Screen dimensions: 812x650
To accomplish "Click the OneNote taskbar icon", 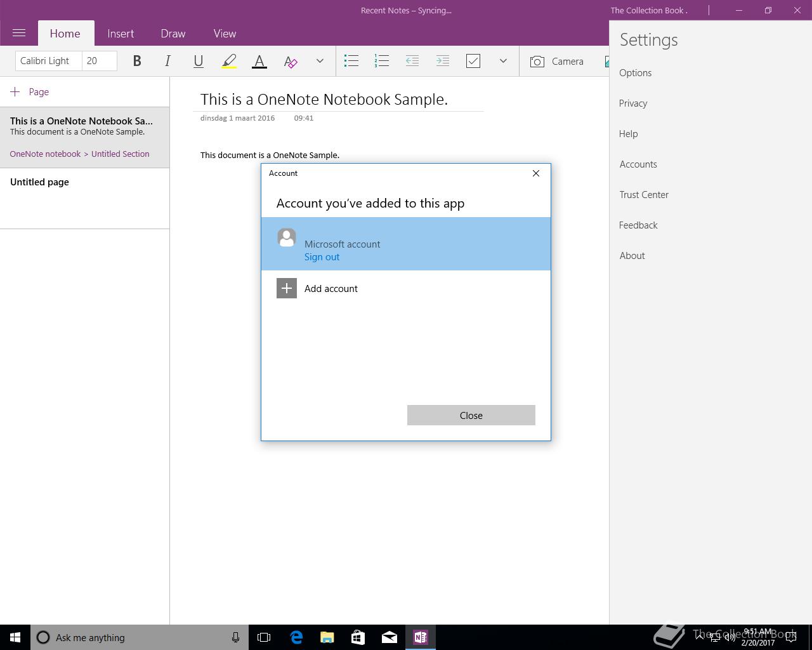I will (421, 637).
